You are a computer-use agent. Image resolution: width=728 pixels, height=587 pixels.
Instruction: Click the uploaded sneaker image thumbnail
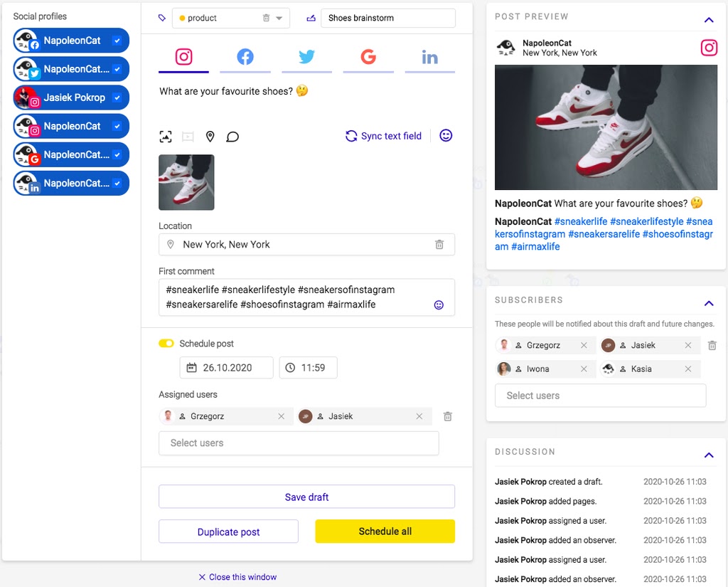186,182
